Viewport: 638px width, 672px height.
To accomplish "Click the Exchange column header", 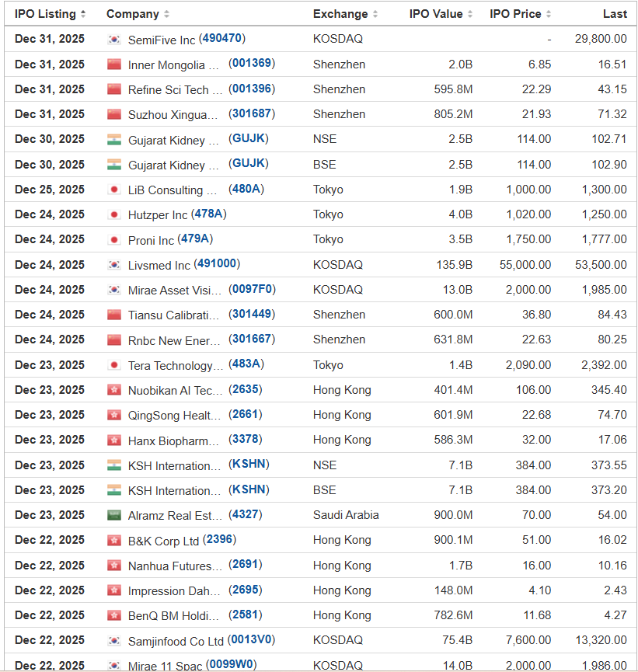I will tap(340, 14).
